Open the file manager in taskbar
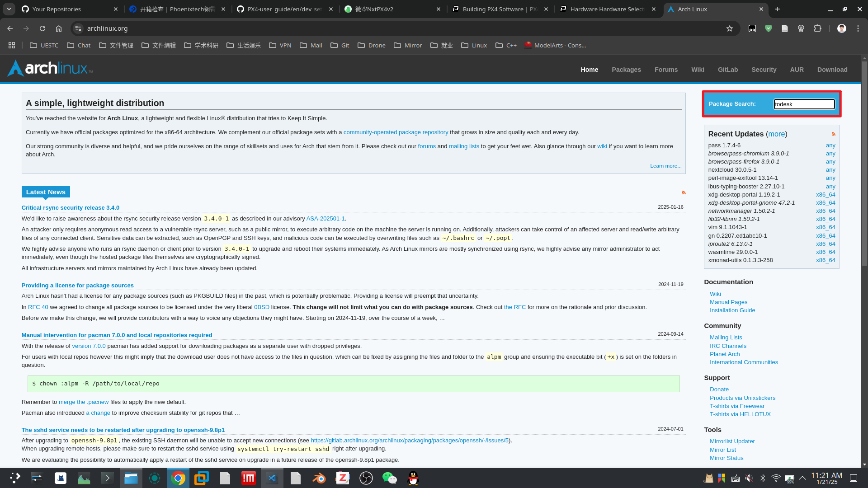 131,478
